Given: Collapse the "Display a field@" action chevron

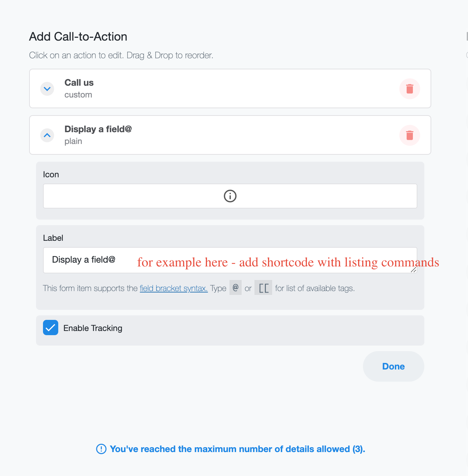Looking at the screenshot, I should point(47,135).
